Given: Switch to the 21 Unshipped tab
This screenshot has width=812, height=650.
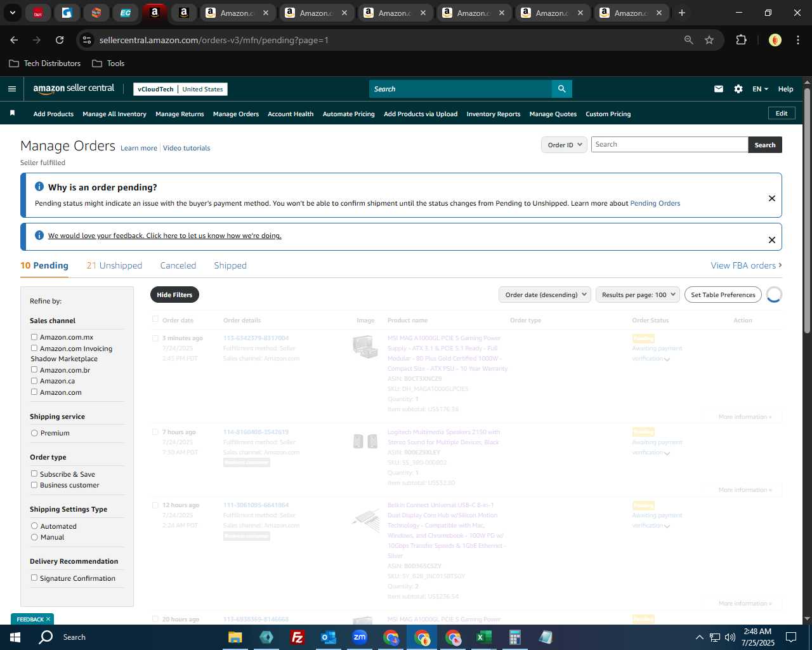Looking at the screenshot, I should [x=114, y=265].
